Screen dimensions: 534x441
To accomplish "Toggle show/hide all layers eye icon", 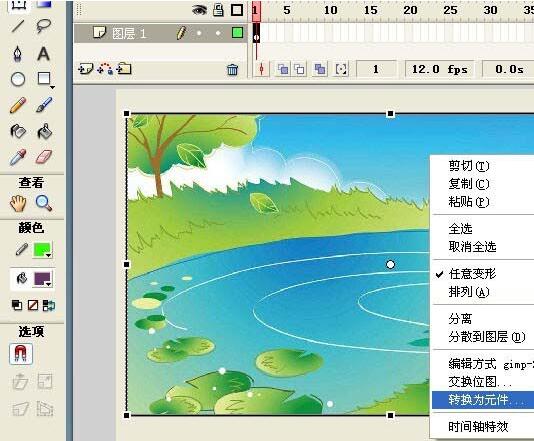I will pyautogui.click(x=199, y=10).
